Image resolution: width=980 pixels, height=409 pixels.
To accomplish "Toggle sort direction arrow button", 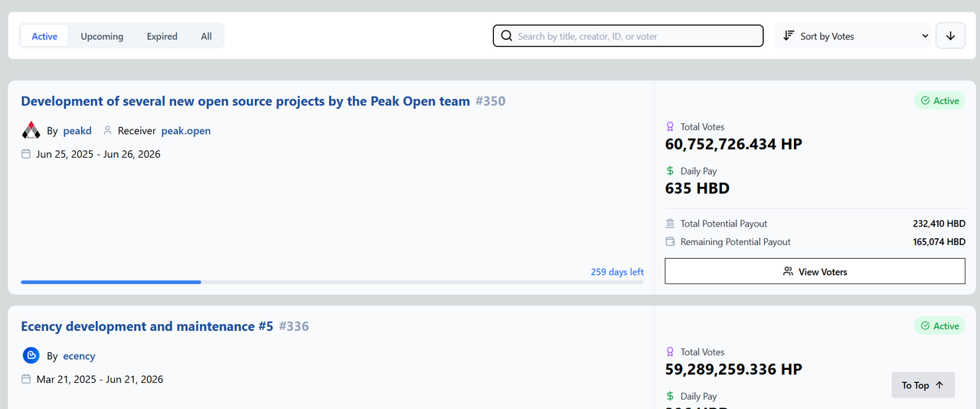I will click(950, 36).
